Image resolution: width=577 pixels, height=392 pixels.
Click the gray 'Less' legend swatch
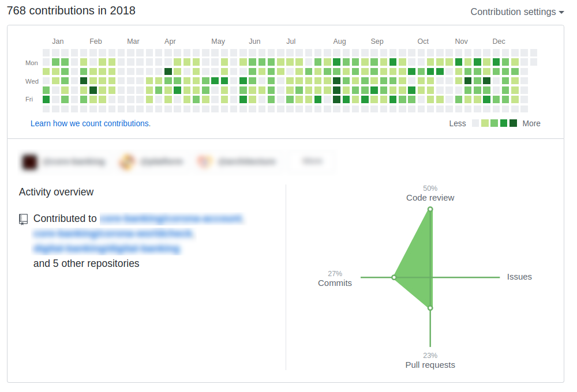point(475,123)
